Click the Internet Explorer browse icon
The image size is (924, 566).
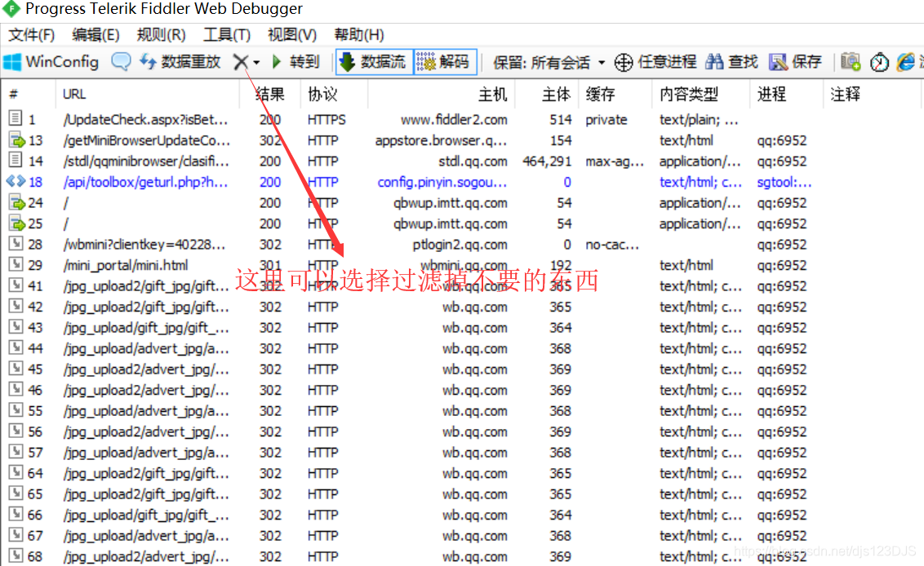pyautogui.click(x=906, y=62)
